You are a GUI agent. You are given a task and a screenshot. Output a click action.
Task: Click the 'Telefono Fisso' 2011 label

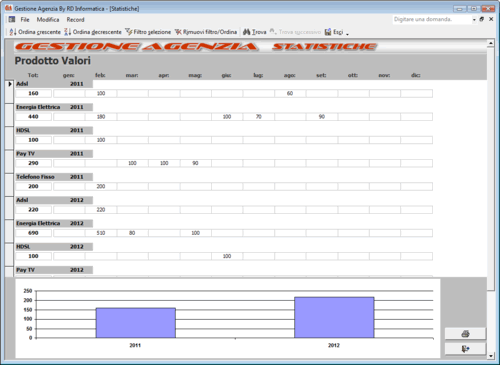coord(35,177)
